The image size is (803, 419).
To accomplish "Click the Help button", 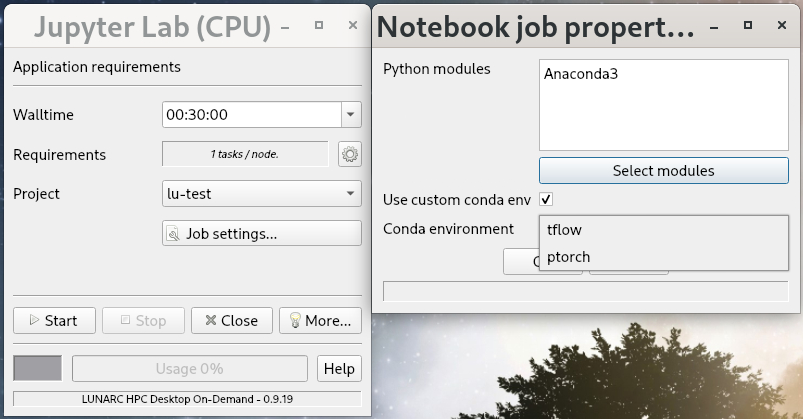I will [339, 369].
